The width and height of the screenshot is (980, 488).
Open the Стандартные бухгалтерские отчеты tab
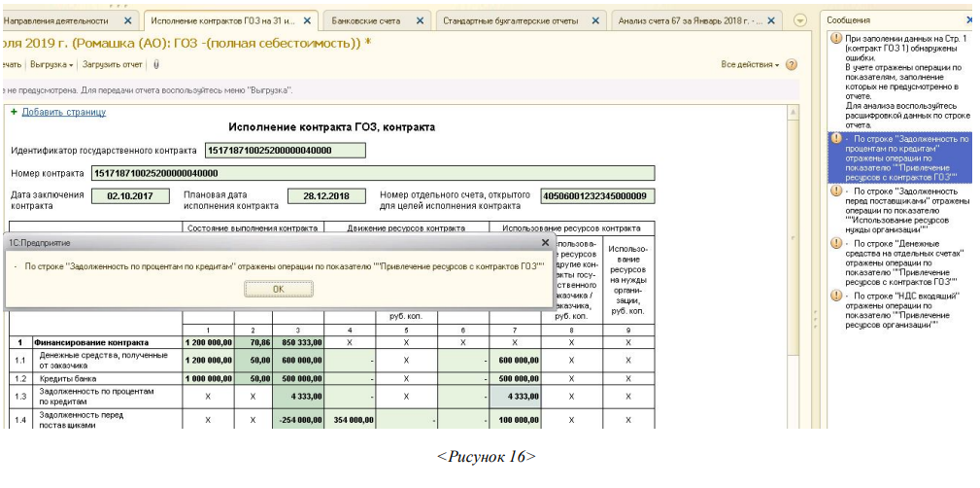(511, 20)
